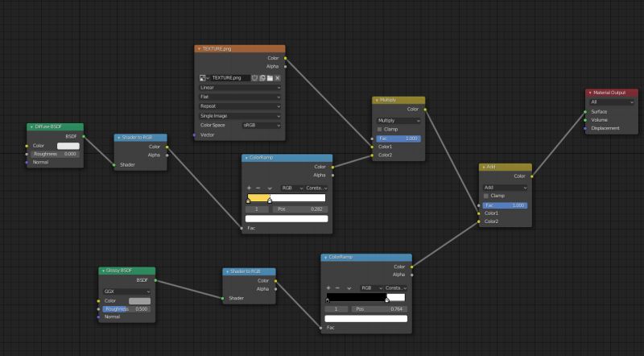Remove a stop from the yellow ColorRamp
This screenshot has width=644, height=356.
(x=258, y=188)
